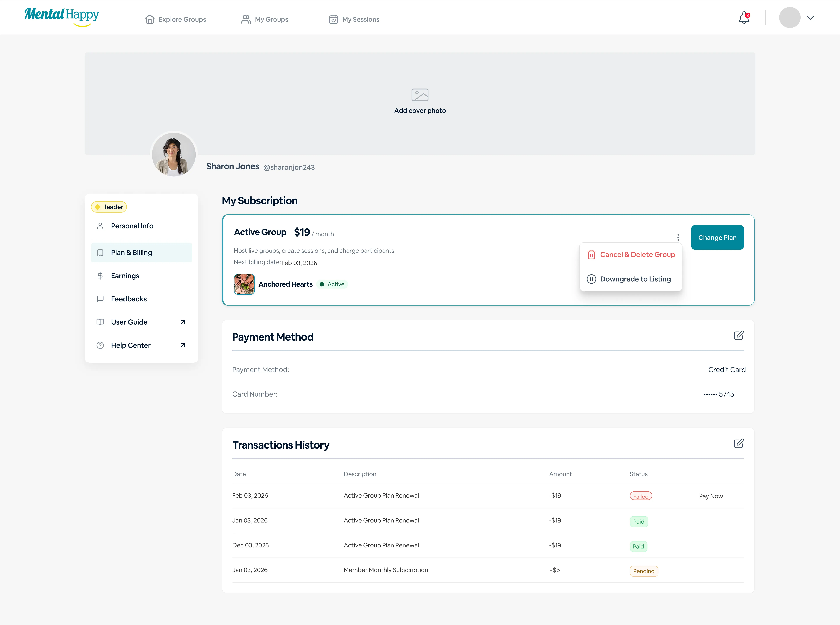The image size is (840, 625).
Task: Edit the Payment Method with pencil icon
Action: coord(739,336)
